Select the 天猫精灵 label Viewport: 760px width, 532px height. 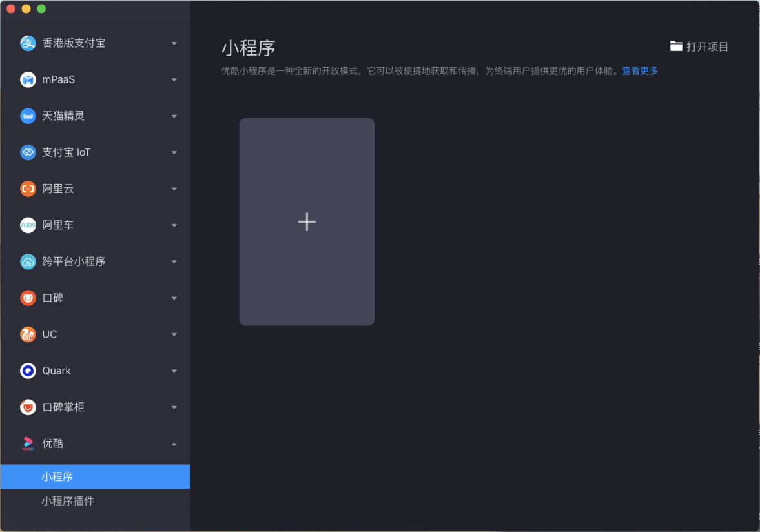[x=63, y=116]
